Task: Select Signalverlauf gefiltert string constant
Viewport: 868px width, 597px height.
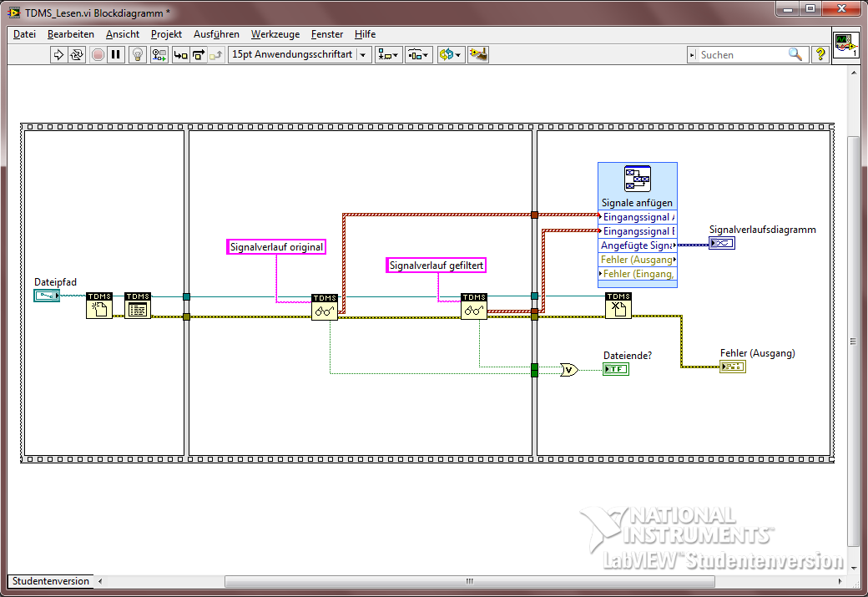Action: (437, 266)
